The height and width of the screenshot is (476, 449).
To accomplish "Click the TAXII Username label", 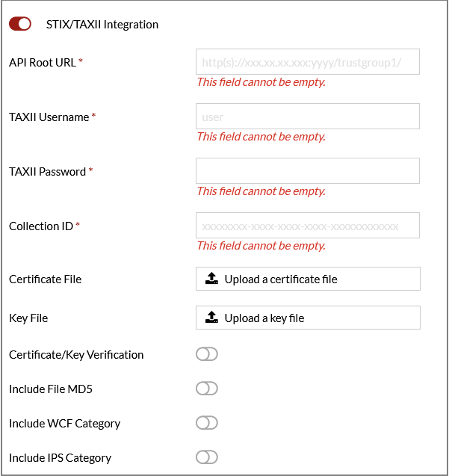I will 49,117.
